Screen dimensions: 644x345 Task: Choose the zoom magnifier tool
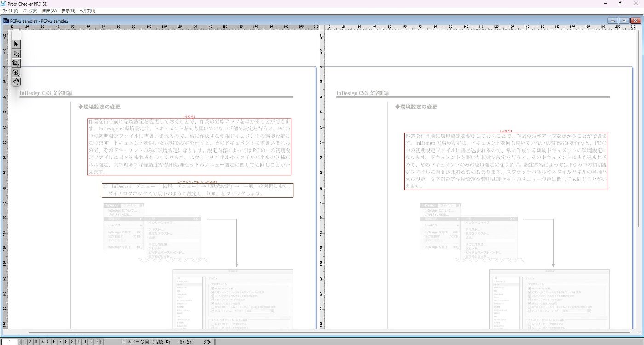pyautogui.click(x=16, y=73)
